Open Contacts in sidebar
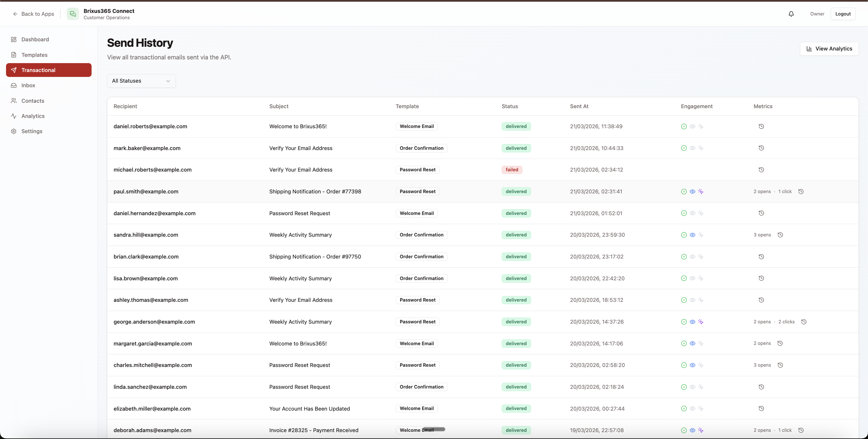 pyautogui.click(x=49, y=101)
